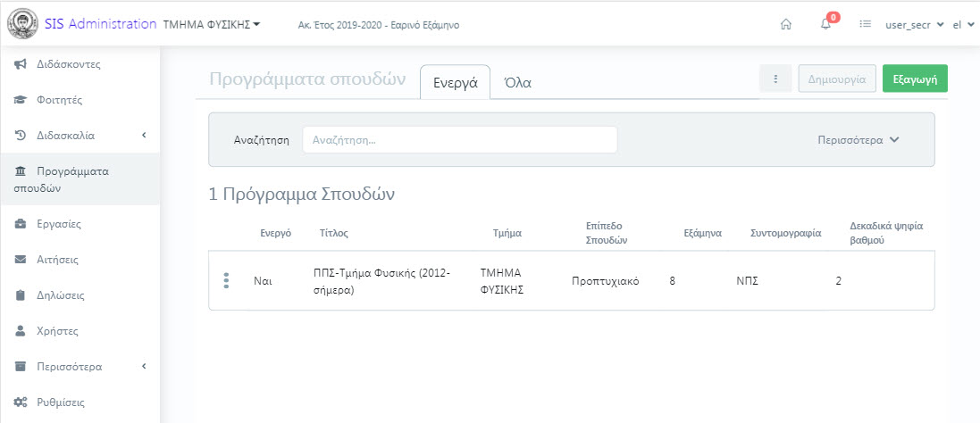Click the home icon in top bar

[x=786, y=25]
